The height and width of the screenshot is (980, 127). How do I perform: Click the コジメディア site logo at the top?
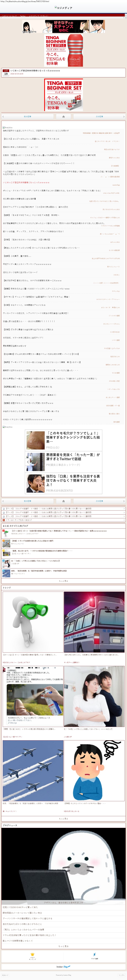pos(63,8)
